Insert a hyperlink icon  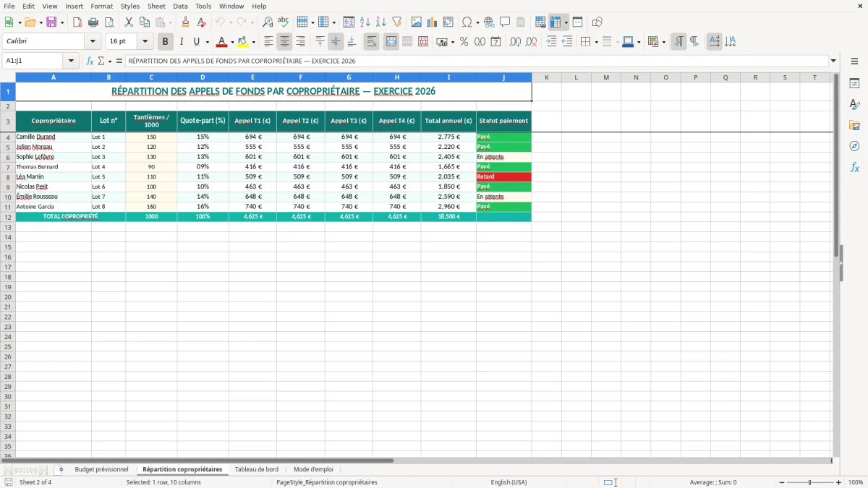pyautogui.click(x=489, y=22)
